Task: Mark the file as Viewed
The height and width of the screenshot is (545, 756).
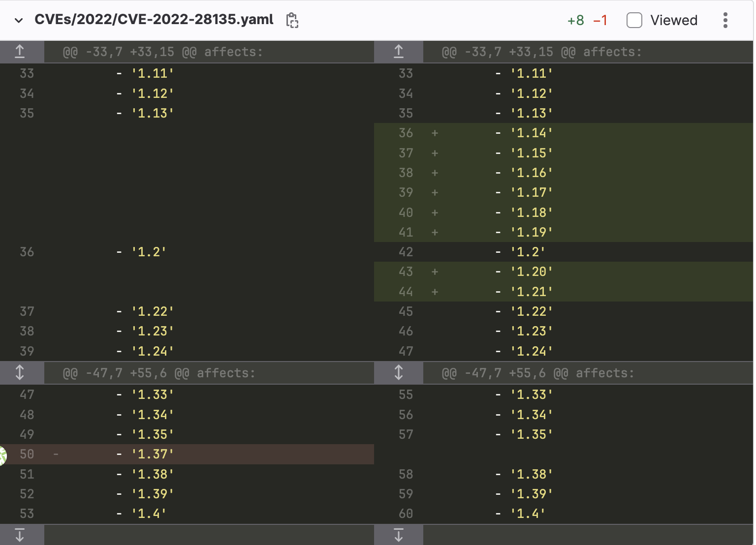Action: tap(634, 20)
